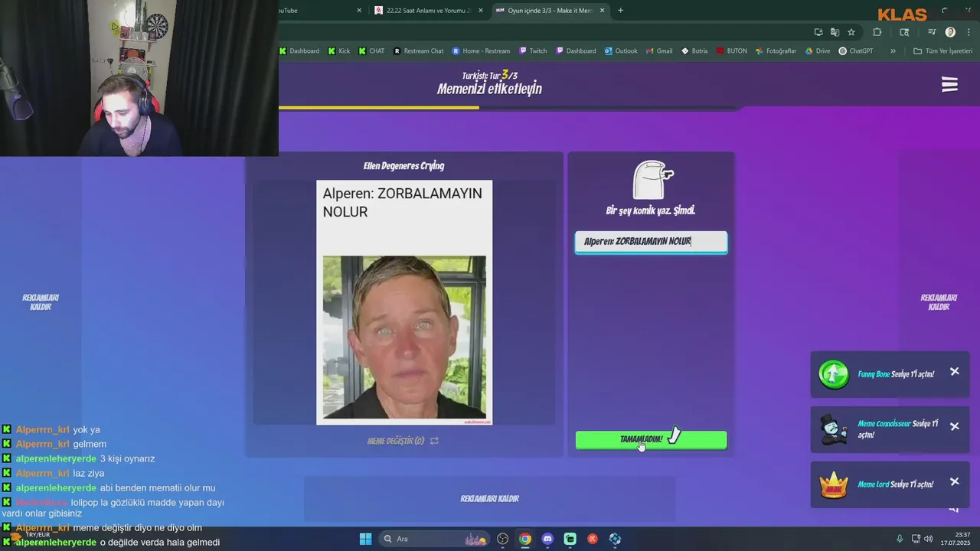Open the Outlook bookmark

pyautogui.click(x=621, y=51)
